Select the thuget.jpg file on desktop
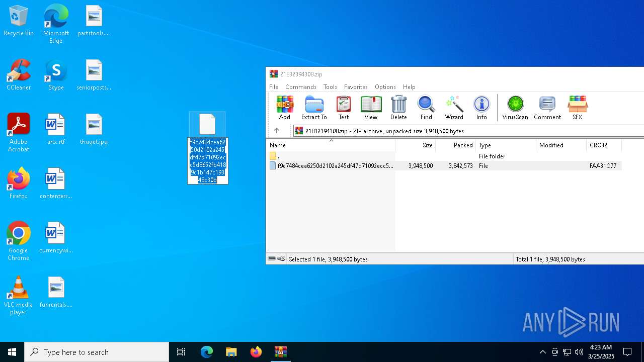 94,129
